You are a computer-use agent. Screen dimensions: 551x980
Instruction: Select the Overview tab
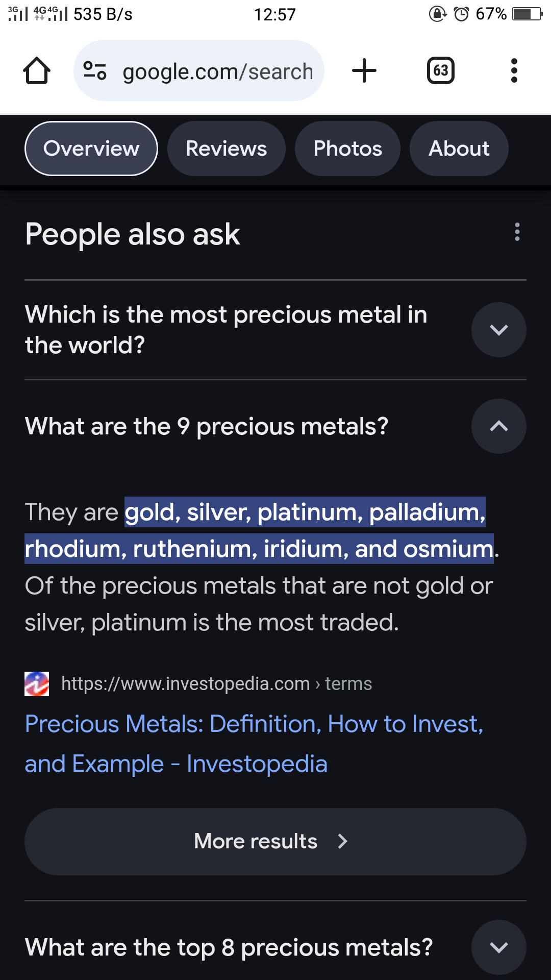(x=91, y=149)
